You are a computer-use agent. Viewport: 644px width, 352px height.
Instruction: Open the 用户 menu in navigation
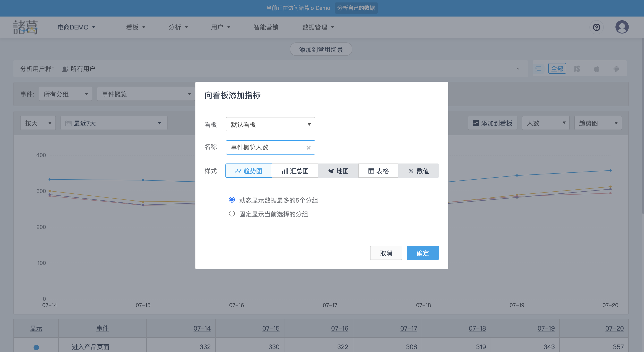pos(221,27)
